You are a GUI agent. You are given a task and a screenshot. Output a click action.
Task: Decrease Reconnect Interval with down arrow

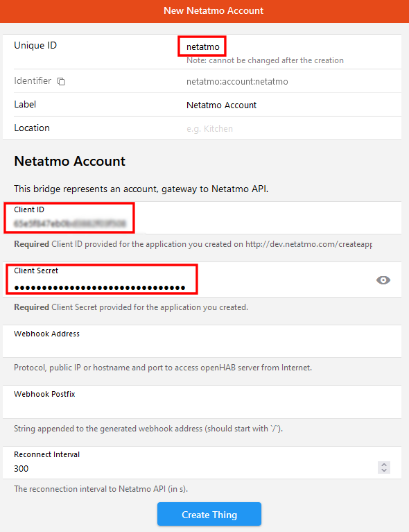[384, 470]
